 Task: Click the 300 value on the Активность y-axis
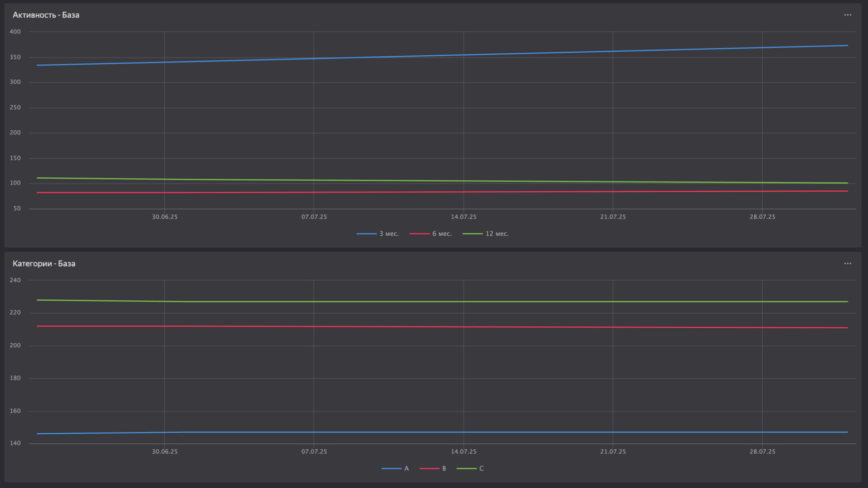[x=16, y=82]
